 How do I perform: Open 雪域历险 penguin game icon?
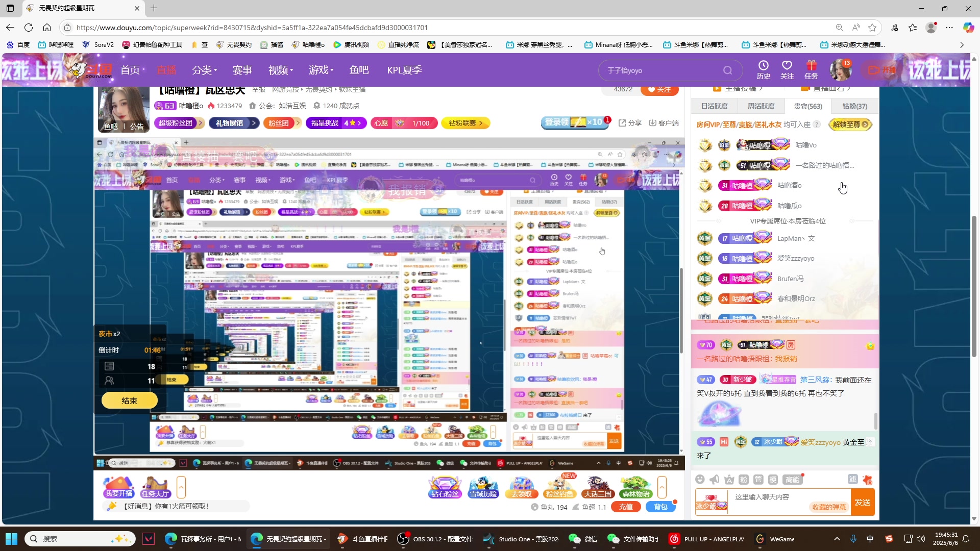[483, 487]
